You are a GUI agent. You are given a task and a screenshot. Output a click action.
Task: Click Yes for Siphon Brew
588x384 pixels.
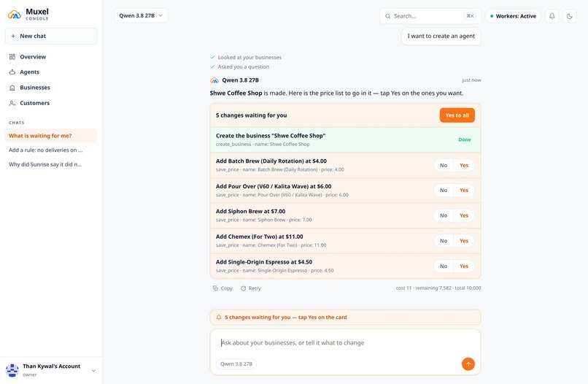pyautogui.click(x=464, y=215)
